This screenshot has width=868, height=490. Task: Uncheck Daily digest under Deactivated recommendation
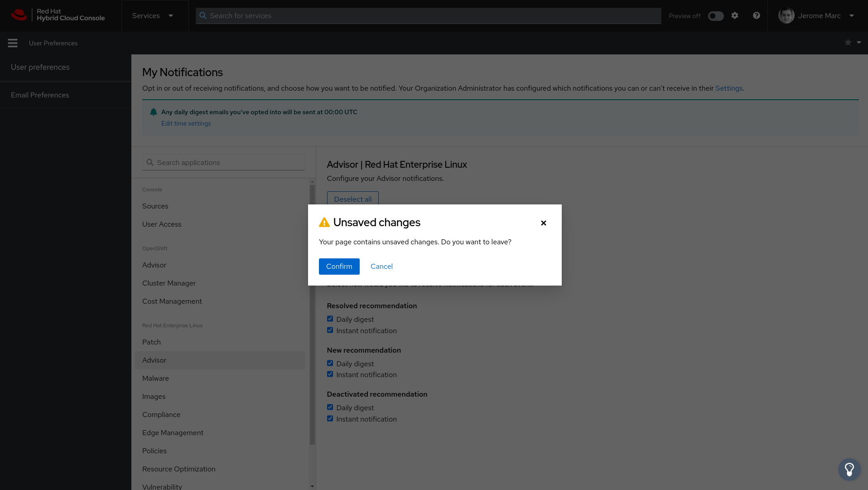[330, 408]
